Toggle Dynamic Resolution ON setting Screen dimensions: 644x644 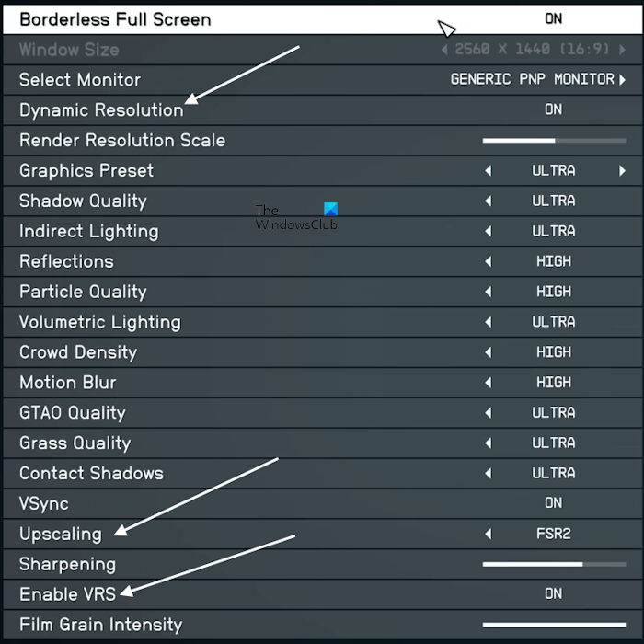[553, 110]
